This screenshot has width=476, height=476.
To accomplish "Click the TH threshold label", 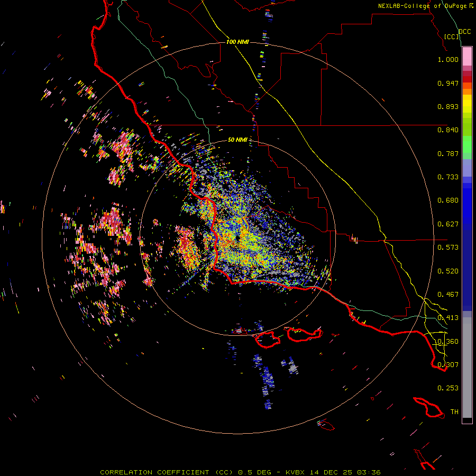I will 454,412.
